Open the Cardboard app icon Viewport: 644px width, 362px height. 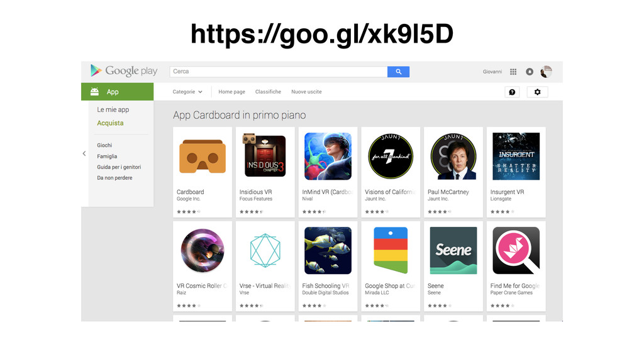203,156
